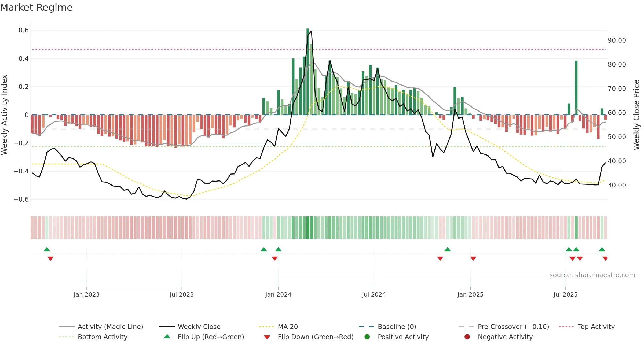Click the Flip Up green triangle legend symbol

pos(167,336)
